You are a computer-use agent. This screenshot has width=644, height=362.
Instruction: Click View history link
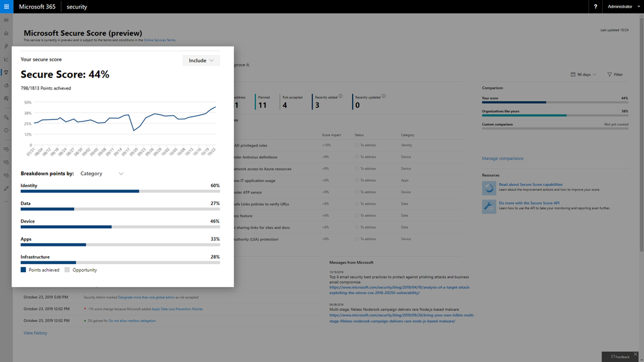[35, 333]
